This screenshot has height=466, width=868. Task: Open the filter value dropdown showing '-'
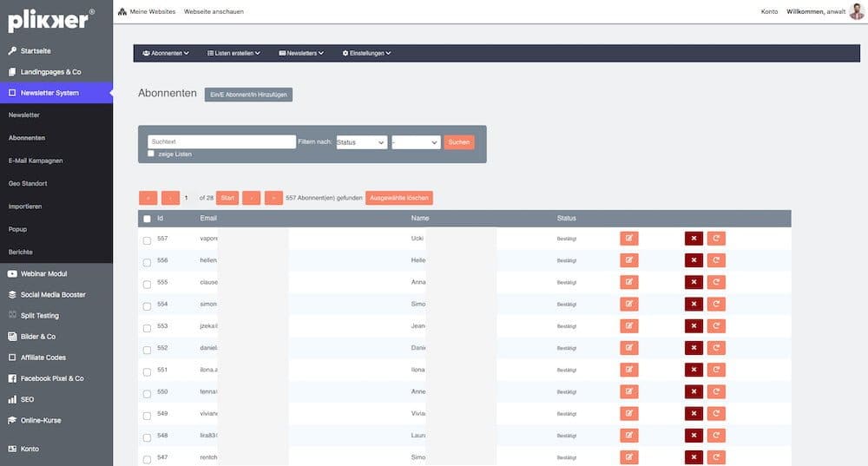[x=416, y=142]
